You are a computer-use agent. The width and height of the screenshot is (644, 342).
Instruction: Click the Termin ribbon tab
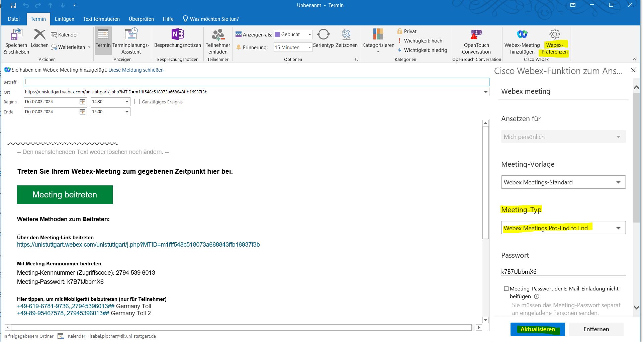[x=38, y=19]
